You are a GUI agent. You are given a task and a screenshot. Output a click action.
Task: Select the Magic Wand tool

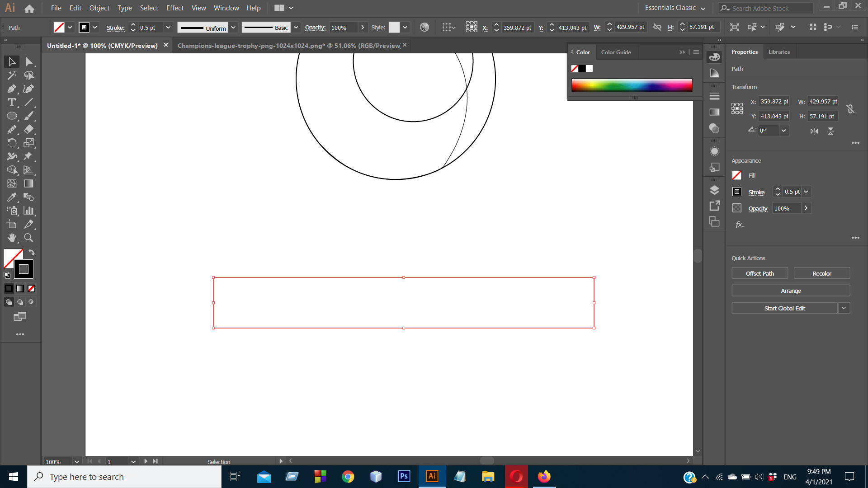(12, 75)
